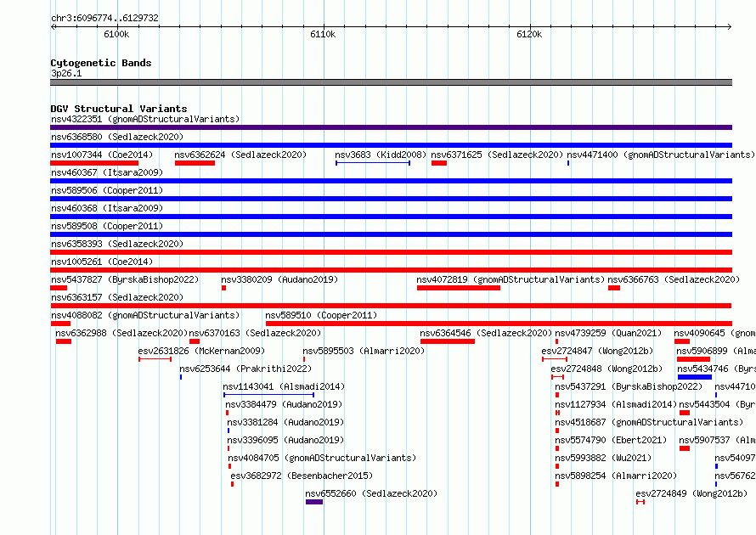The image size is (756, 535).
Task: Open nsv1007344 (Coe2014) variant
Action: (x=102, y=155)
